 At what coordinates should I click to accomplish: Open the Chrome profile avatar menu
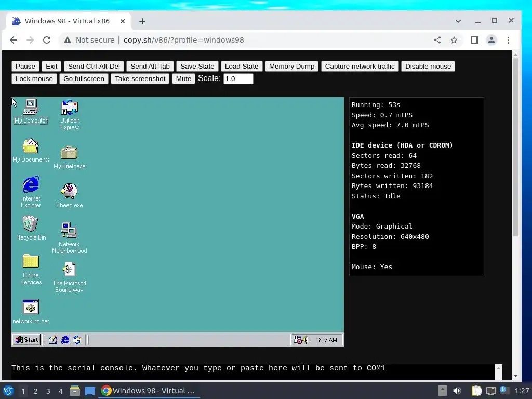(491, 40)
